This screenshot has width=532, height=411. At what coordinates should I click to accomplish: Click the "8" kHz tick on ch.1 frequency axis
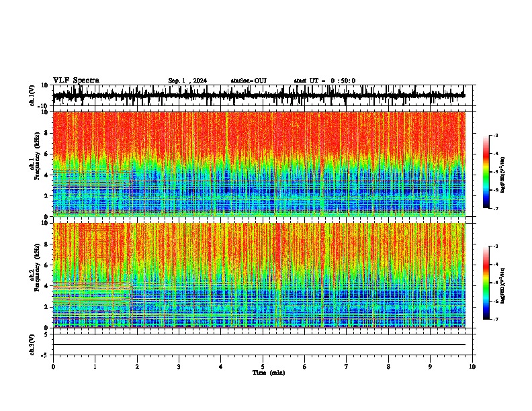pyautogui.click(x=47, y=133)
